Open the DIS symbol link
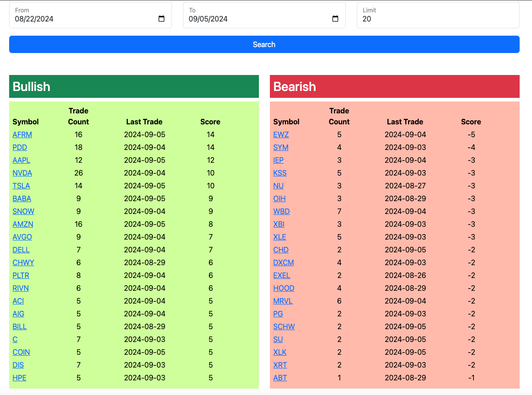532x395 pixels. click(x=18, y=365)
